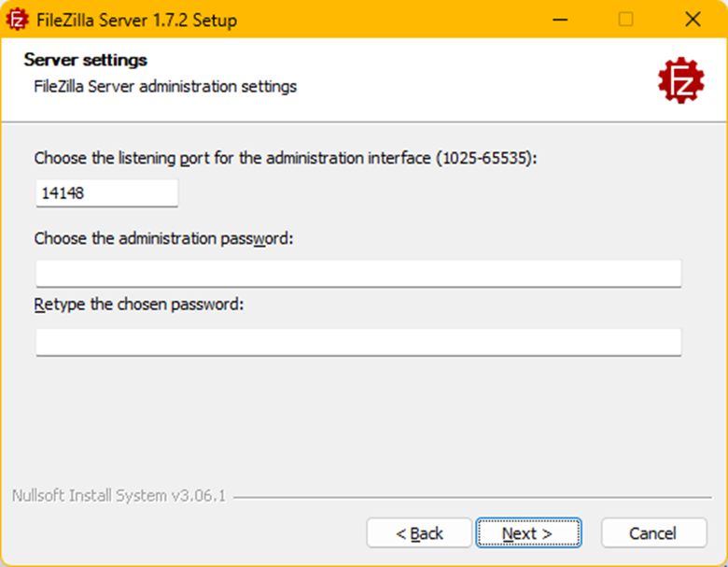728x567 pixels.
Task: Focus the administration password field
Action: 358,274
